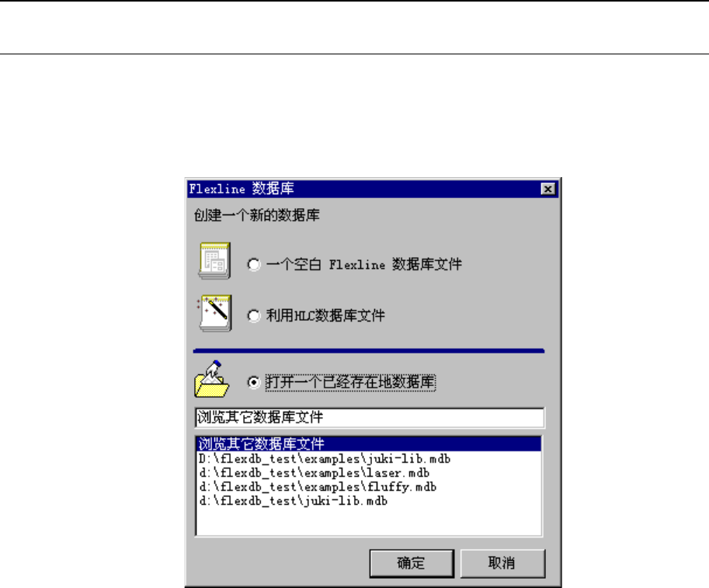709x588 pixels.
Task: Select the 打开一个已经存在地数据库 radio button
Action: tap(254, 382)
